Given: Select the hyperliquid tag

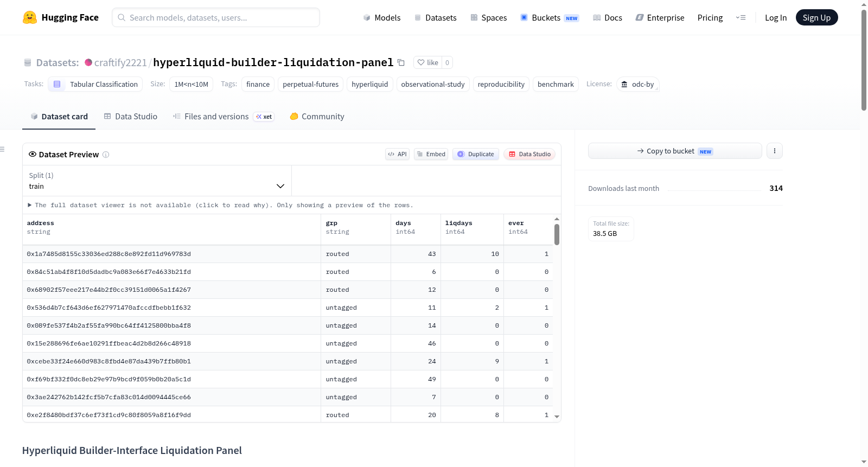Looking at the screenshot, I should [x=370, y=84].
